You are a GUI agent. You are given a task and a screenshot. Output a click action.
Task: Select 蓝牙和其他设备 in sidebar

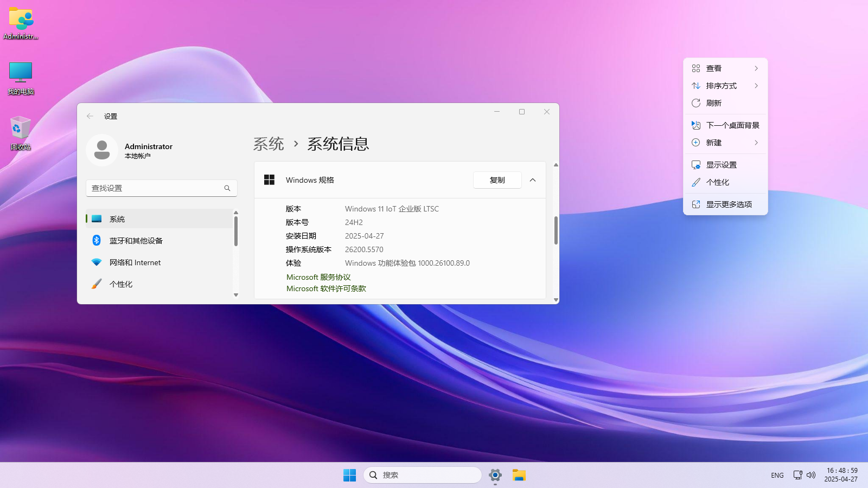(x=159, y=240)
